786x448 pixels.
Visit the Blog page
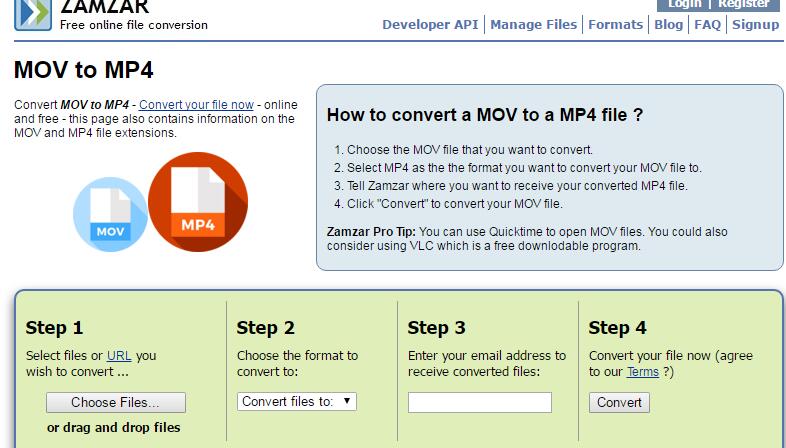click(x=668, y=25)
